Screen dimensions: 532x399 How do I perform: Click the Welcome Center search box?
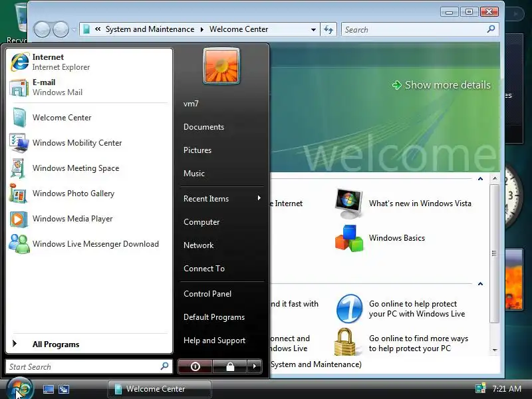point(420,29)
